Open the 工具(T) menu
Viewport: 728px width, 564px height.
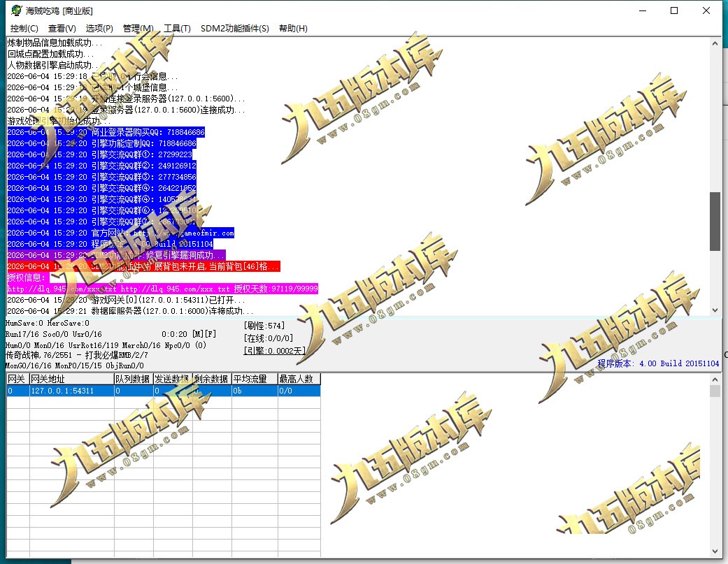177,28
